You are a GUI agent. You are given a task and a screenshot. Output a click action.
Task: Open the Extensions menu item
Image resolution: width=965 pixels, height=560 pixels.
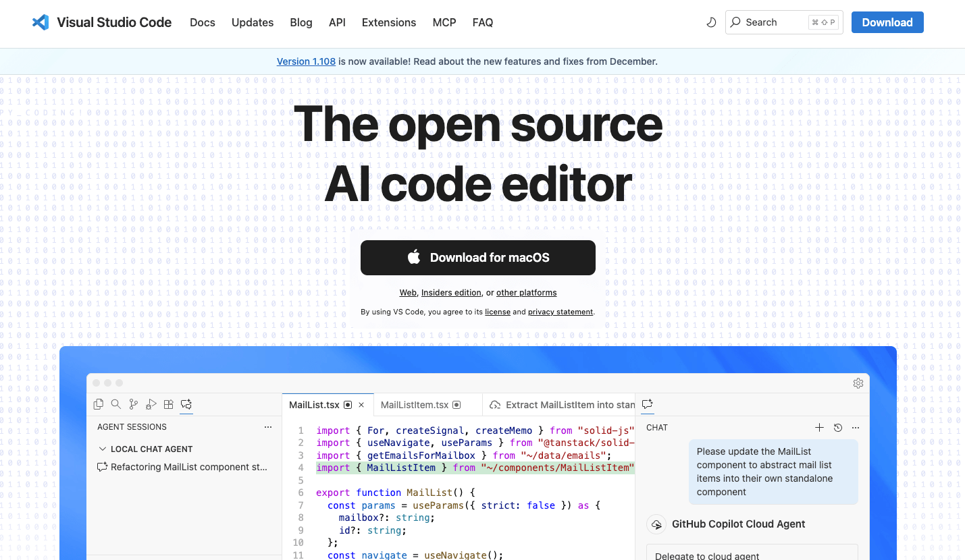click(x=388, y=22)
